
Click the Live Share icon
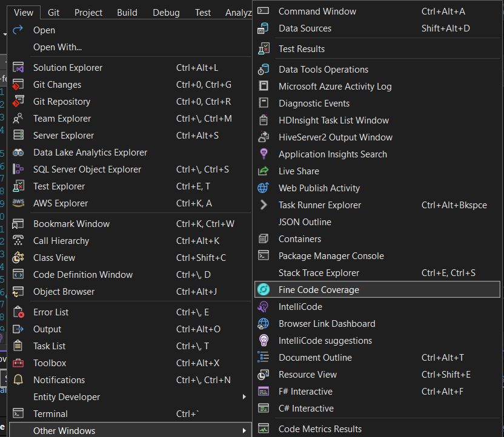[264, 171]
